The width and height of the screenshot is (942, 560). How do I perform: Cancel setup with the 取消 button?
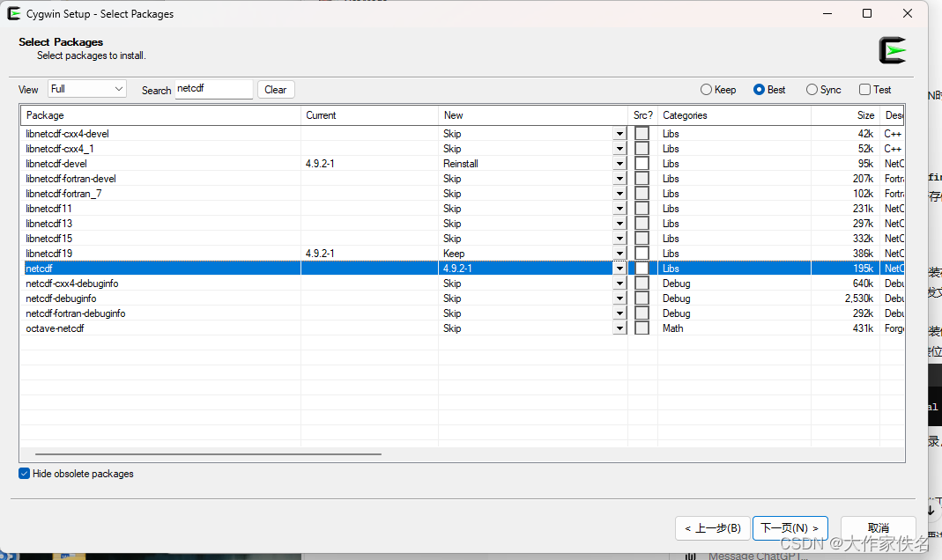click(879, 528)
